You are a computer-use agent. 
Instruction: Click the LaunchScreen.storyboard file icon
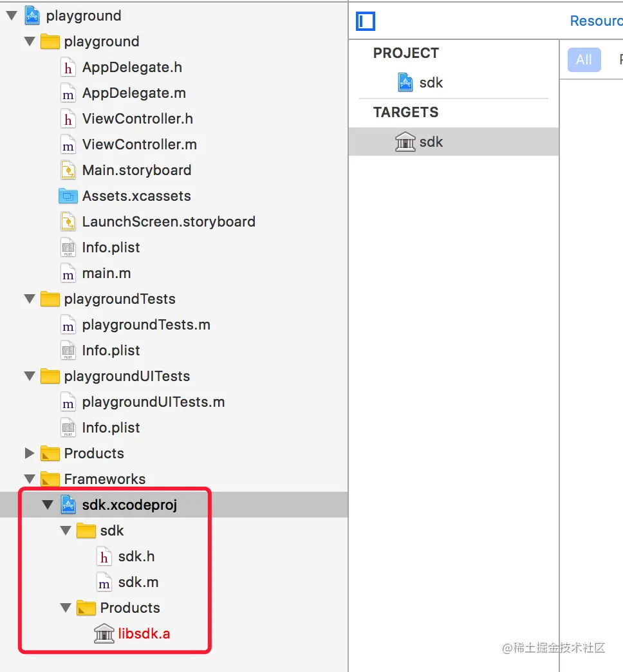point(68,221)
